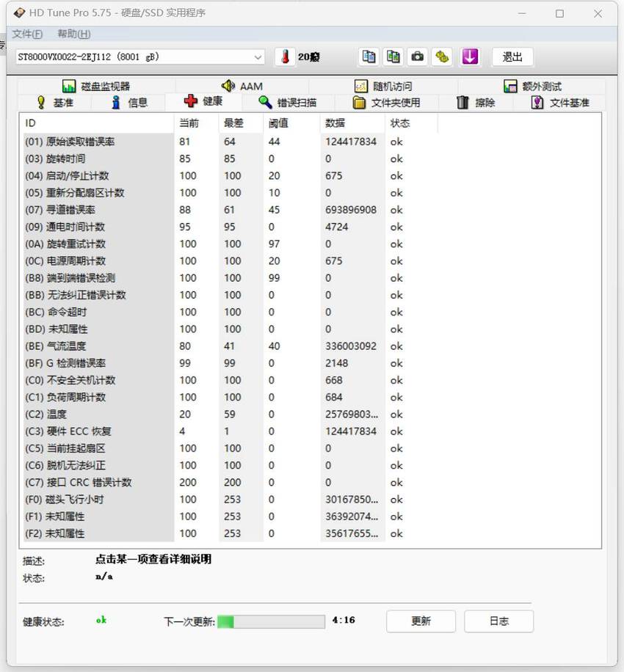Viewport: 624px width, 672px height.
Task: Click the 更新 button
Action: (421, 621)
